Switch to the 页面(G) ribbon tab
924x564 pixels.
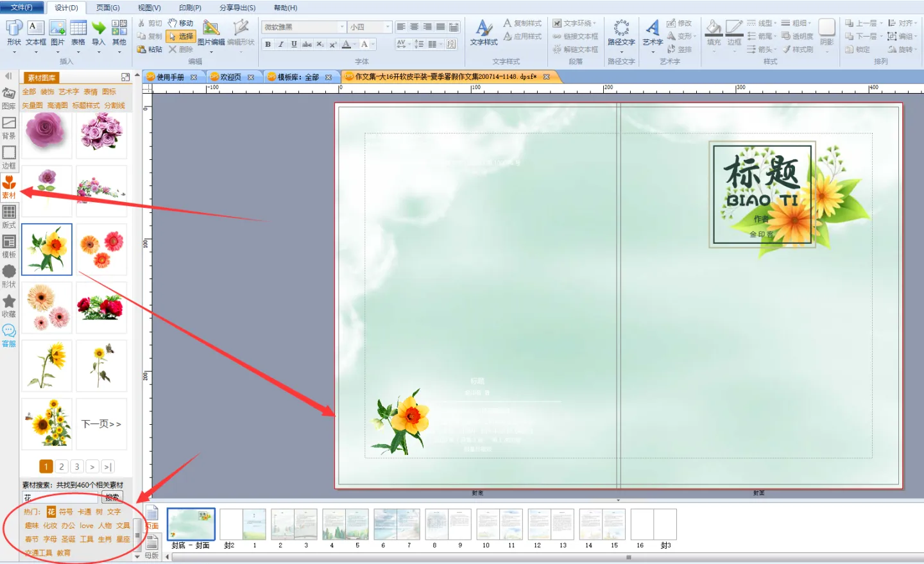tap(108, 8)
